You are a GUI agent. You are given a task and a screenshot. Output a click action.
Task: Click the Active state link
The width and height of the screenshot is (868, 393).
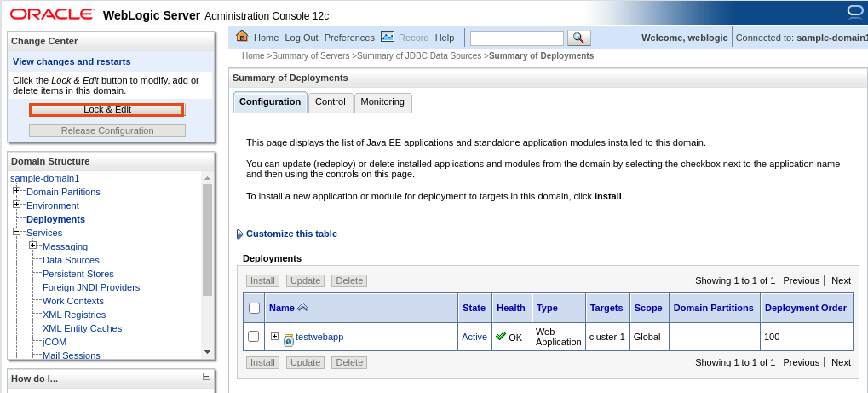(474, 337)
